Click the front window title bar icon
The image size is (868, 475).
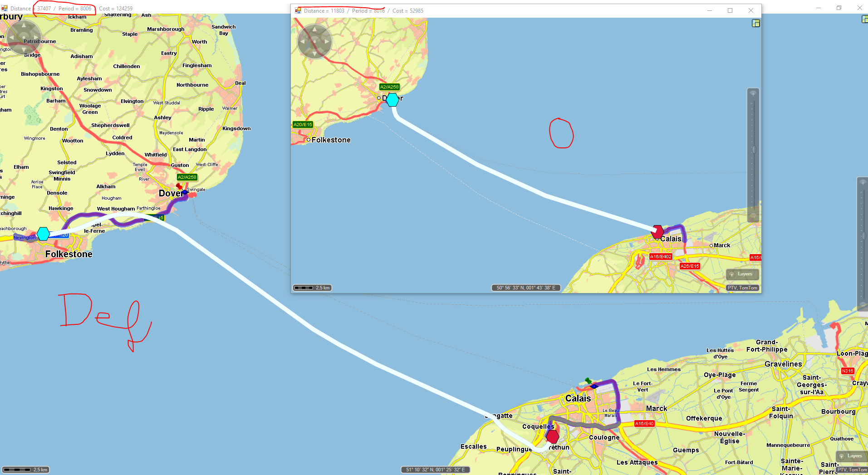tap(298, 10)
